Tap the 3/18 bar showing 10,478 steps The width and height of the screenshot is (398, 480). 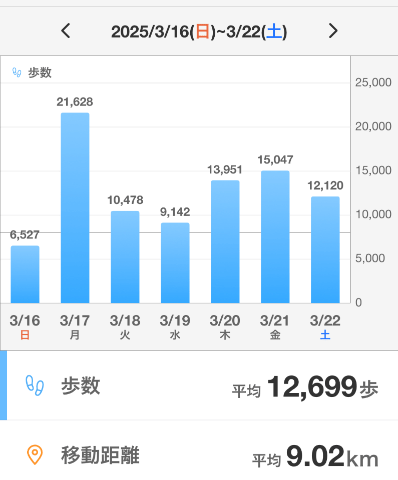point(125,257)
